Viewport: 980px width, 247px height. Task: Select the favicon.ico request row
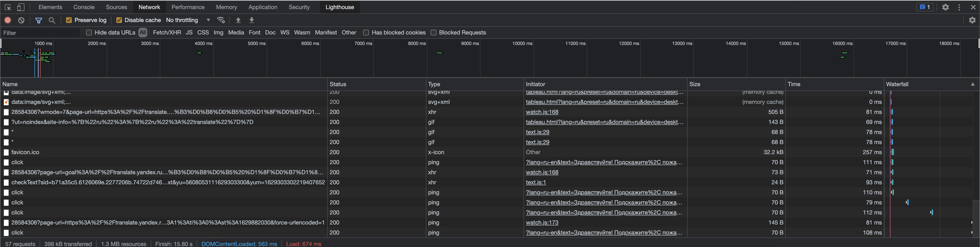pos(490,152)
